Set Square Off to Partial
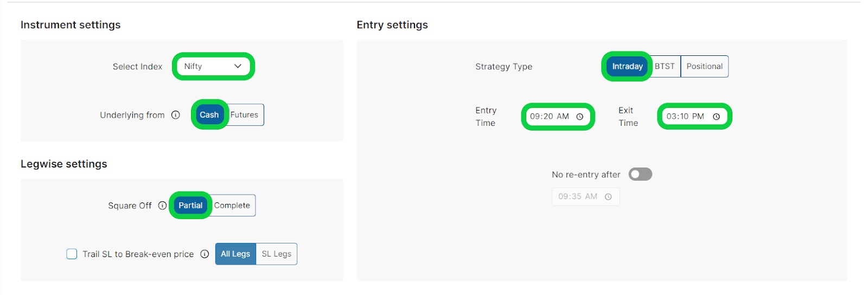868x295 pixels. [x=190, y=206]
